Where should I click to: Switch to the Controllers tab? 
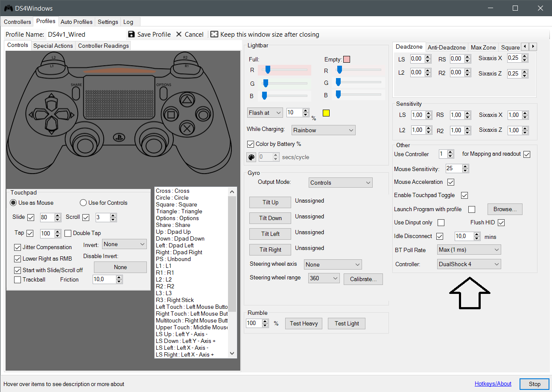(x=18, y=22)
